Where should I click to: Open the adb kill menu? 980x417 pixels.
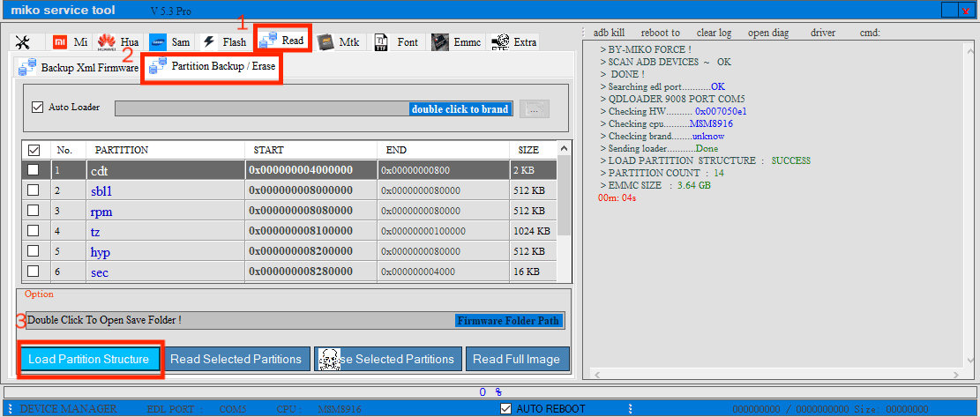click(609, 33)
